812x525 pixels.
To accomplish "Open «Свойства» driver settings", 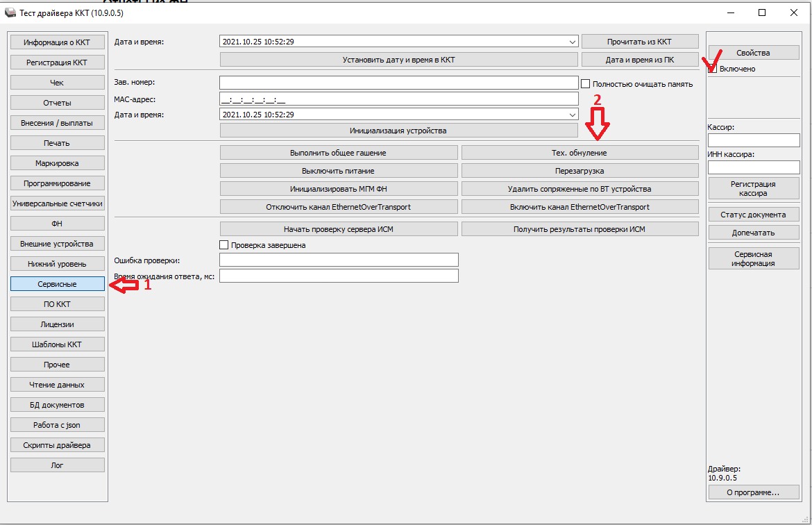I will pyautogui.click(x=753, y=53).
